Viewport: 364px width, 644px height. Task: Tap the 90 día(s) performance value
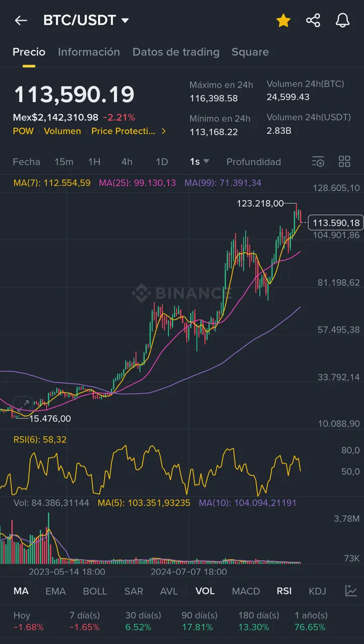click(197, 627)
